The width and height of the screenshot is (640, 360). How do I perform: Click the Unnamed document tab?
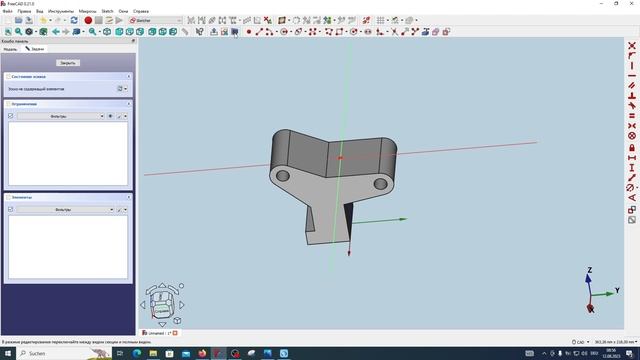(160, 333)
